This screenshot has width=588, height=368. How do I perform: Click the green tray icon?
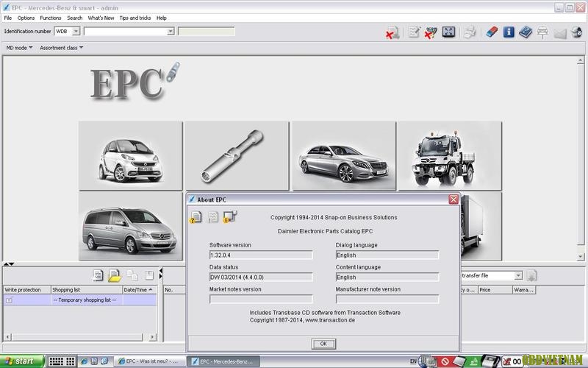[x=474, y=361]
